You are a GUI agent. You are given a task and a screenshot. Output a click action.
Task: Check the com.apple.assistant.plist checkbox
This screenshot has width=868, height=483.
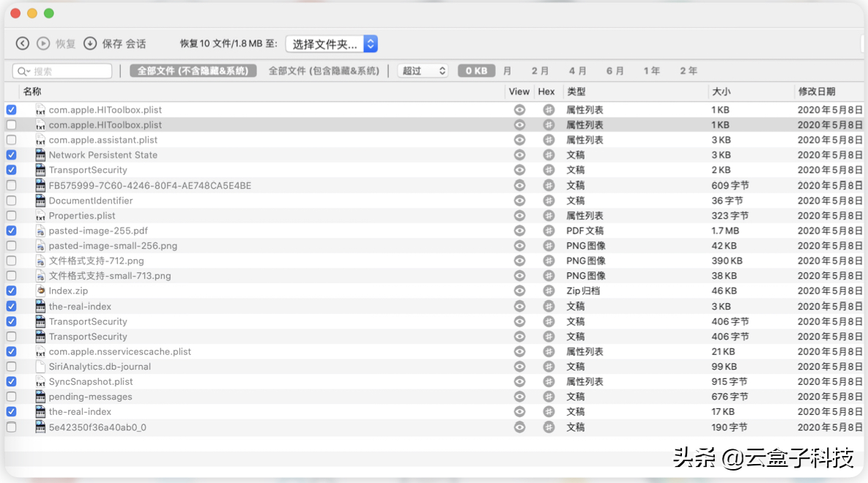11,140
